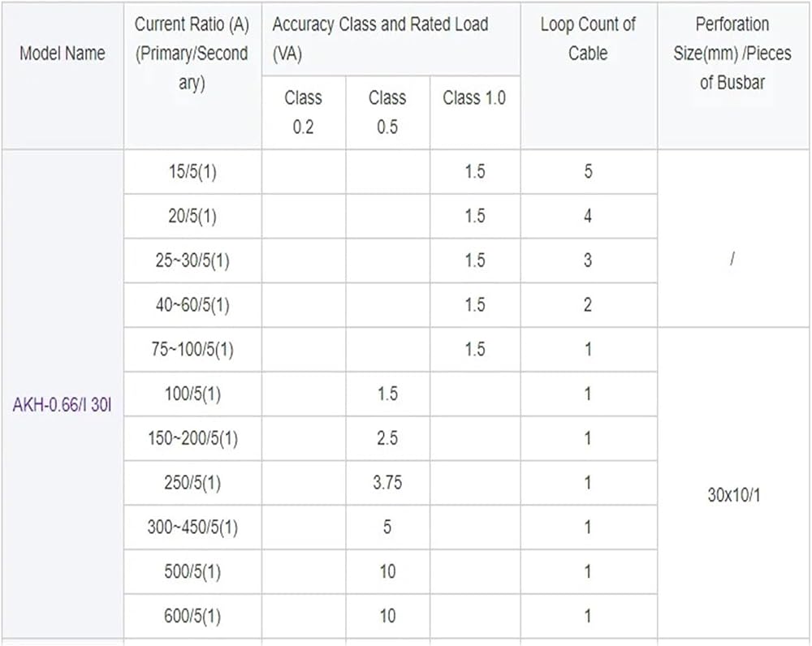Open the AKH-0.66/I 30I model link
This screenshot has height=646, width=812.
pyautogui.click(x=63, y=405)
